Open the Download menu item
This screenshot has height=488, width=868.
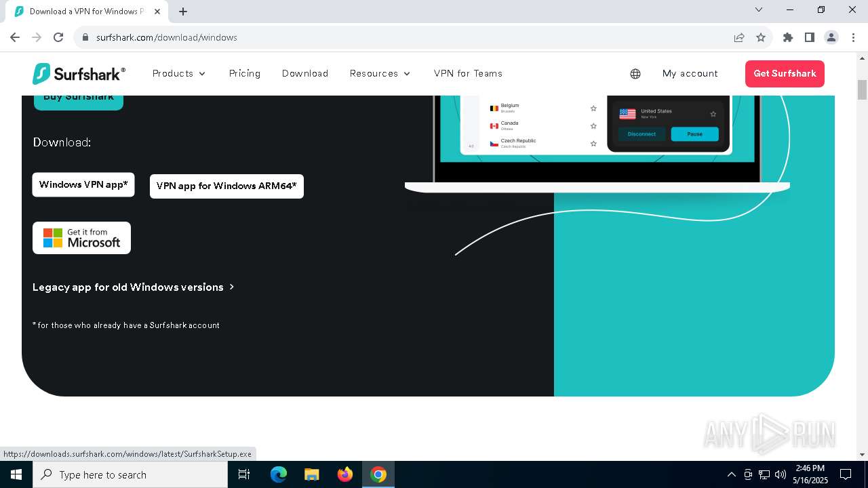(x=305, y=73)
